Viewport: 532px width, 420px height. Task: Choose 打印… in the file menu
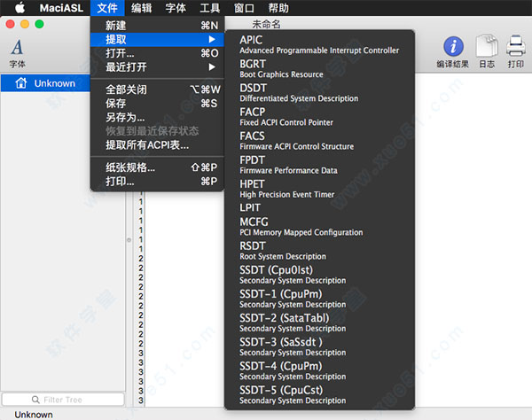[158, 182]
